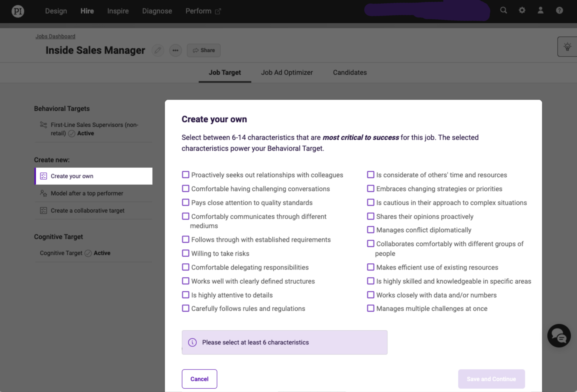
Task: Open the Hire menu
Action: 87,11
